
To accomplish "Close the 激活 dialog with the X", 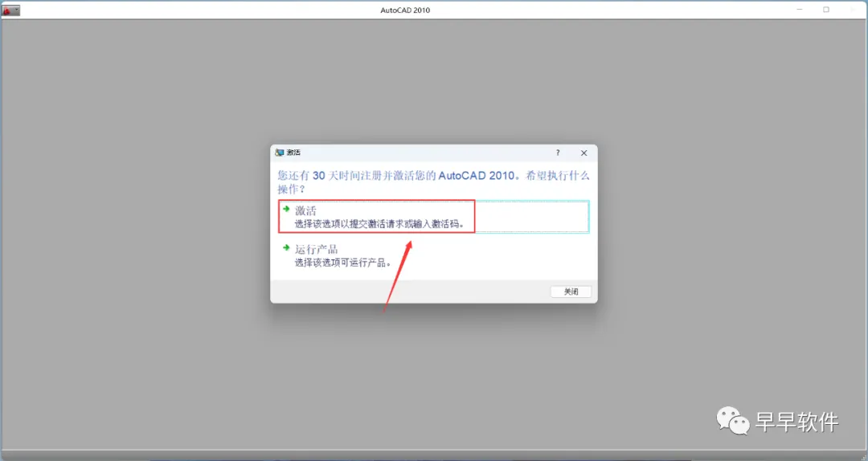I will coord(583,153).
